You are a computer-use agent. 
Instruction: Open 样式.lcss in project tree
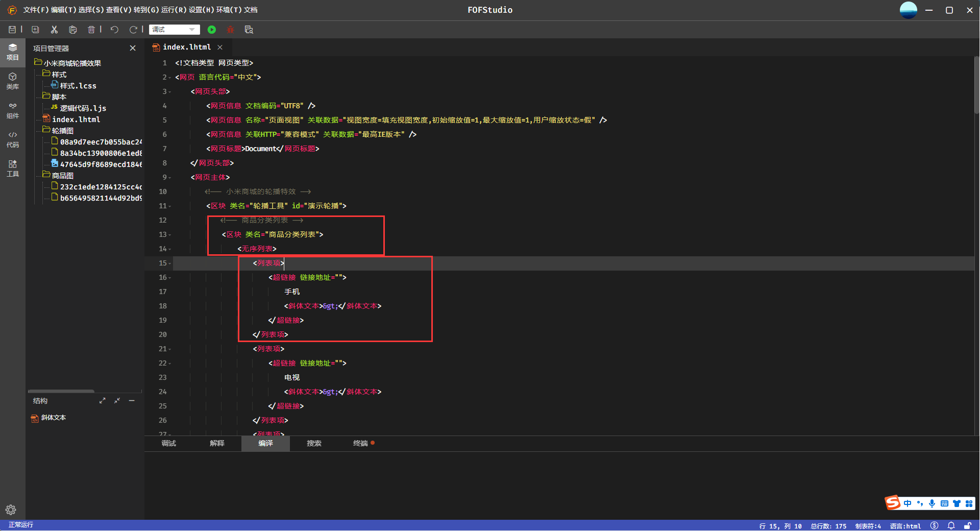[x=78, y=86]
